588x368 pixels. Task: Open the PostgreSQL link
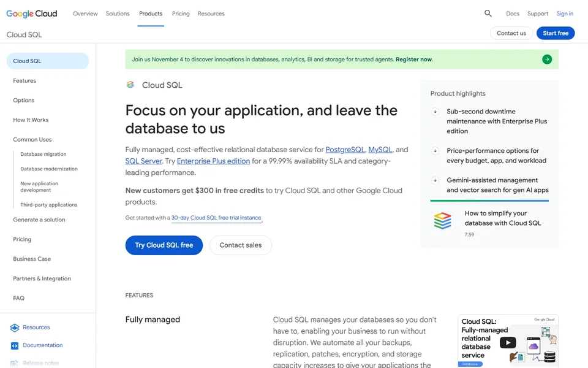[x=345, y=150]
